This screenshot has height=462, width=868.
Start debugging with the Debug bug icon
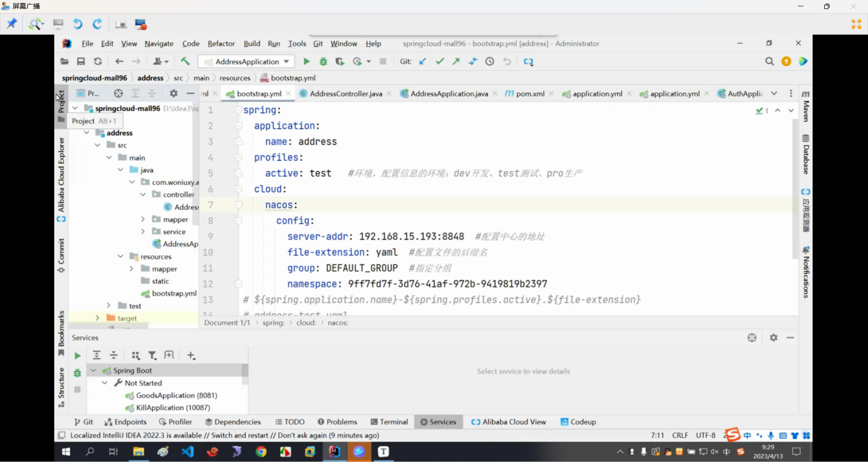323,62
